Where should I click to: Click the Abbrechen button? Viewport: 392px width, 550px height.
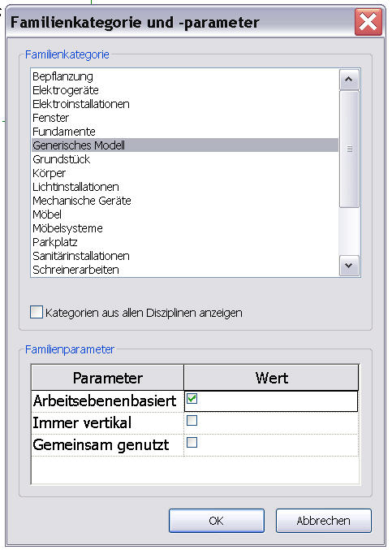323,521
